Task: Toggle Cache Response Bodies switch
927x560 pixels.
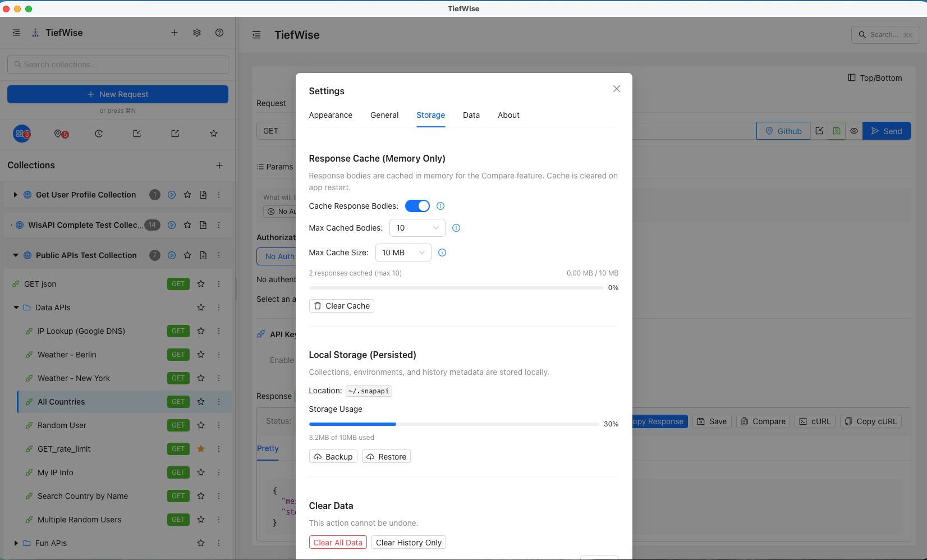Action: point(417,206)
